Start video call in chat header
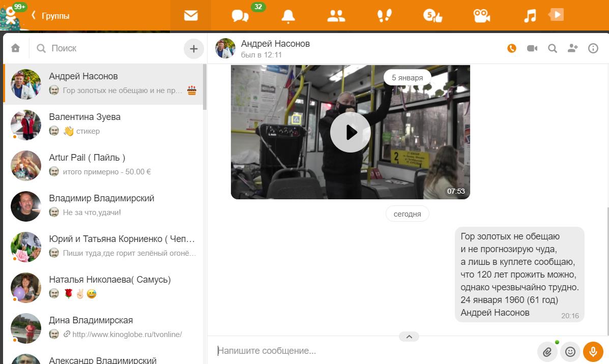 [532, 48]
